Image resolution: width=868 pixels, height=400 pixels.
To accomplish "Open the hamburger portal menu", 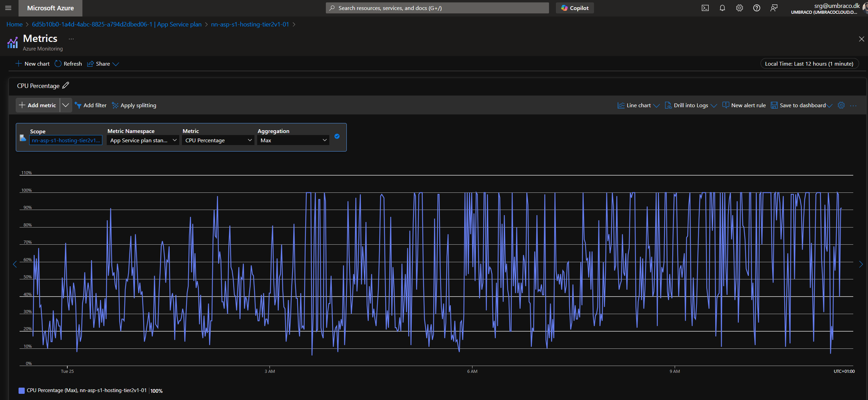I will [x=8, y=8].
